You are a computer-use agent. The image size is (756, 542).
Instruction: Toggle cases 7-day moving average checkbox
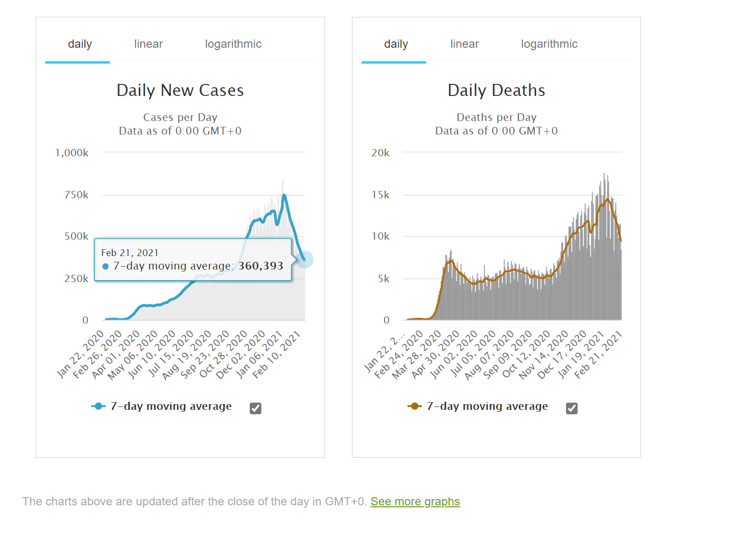click(256, 408)
